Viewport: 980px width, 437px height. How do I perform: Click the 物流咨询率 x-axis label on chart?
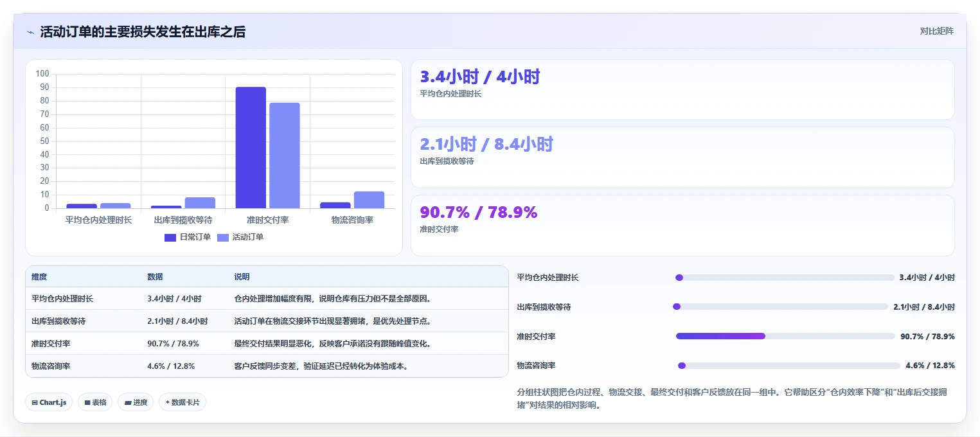(352, 220)
